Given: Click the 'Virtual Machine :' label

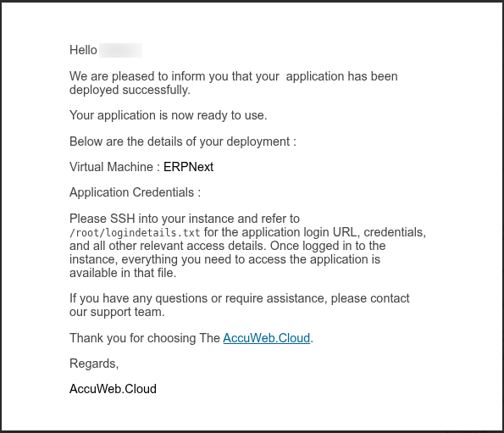Looking at the screenshot, I should pyautogui.click(x=114, y=167).
